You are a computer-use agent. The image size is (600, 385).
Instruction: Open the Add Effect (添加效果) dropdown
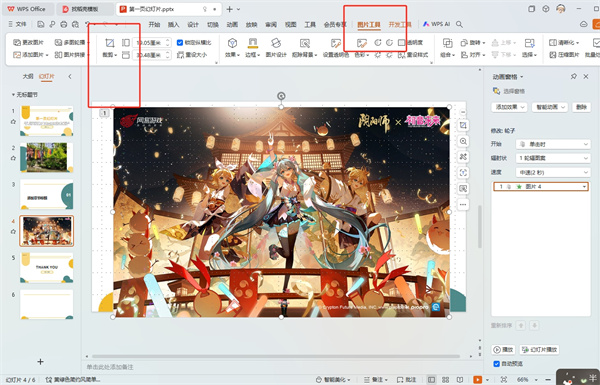[x=509, y=107]
